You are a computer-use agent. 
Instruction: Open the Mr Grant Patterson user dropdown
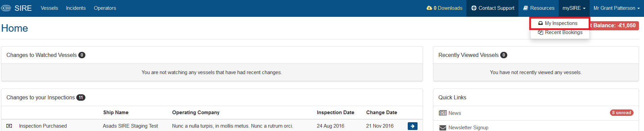[617, 8]
